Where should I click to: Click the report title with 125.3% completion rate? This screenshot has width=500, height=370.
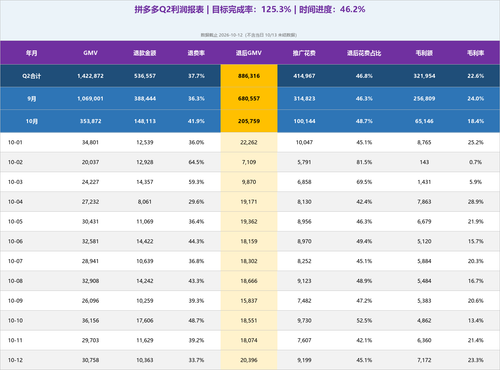point(250,9)
